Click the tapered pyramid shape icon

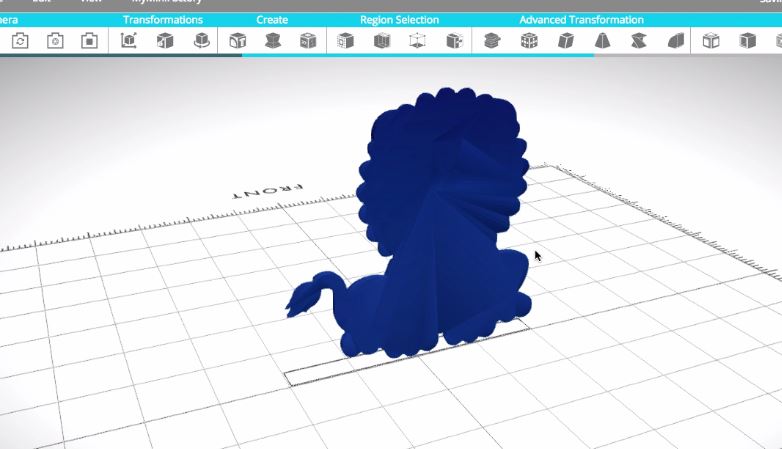pyautogui.click(x=602, y=40)
